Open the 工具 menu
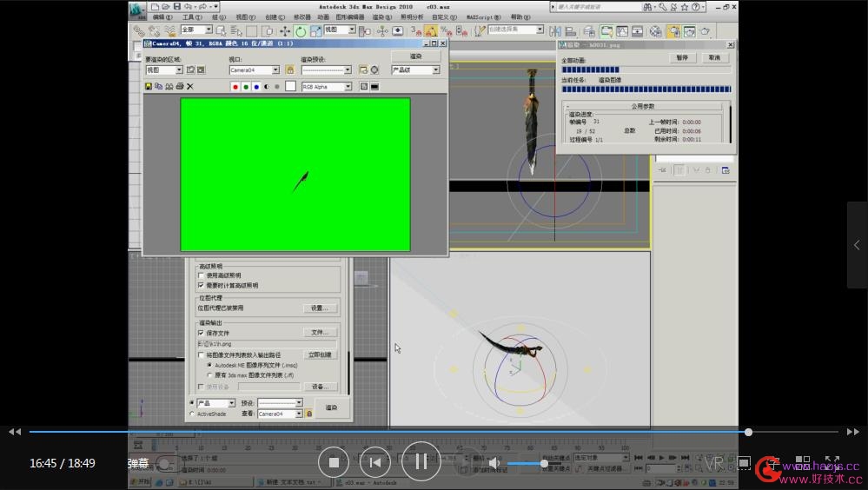This screenshot has width=868, height=490. click(x=193, y=17)
